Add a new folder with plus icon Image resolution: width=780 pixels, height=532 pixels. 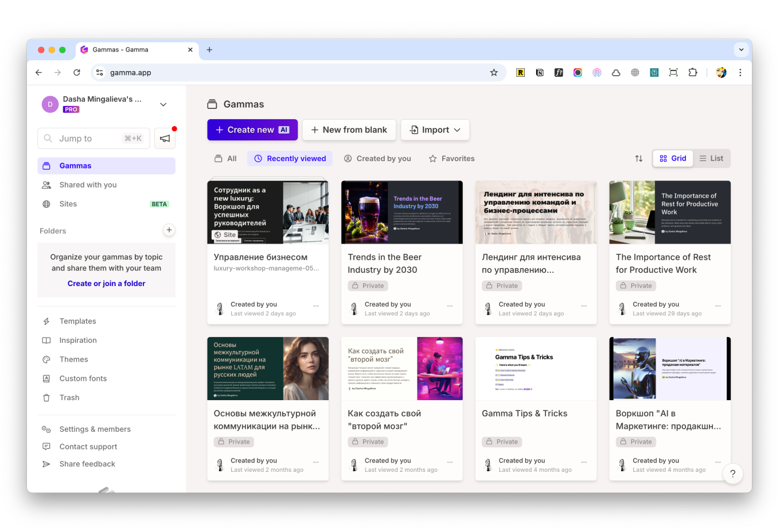169,230
